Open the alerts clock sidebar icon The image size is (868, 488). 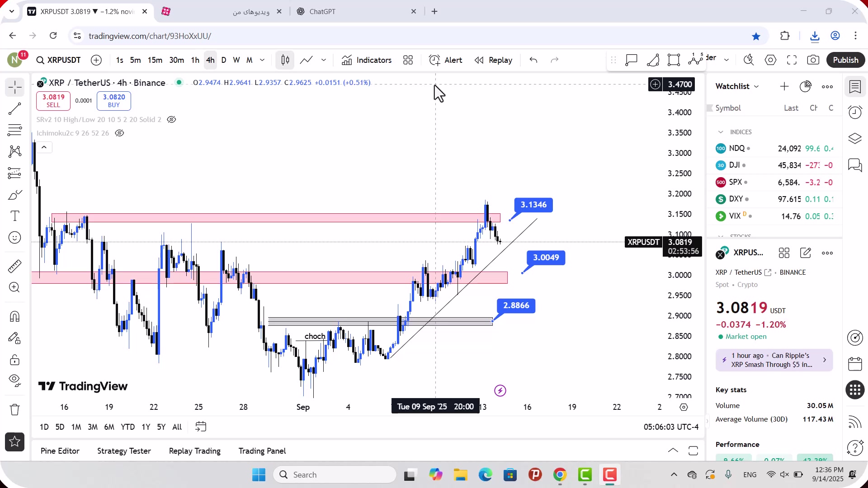click(x=855, y=112)
